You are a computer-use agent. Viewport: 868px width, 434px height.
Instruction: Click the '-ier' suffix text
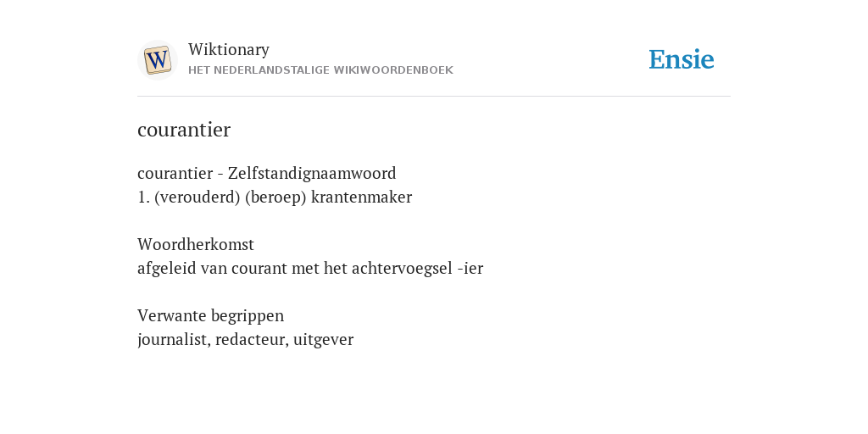click(x=470, y=269)
